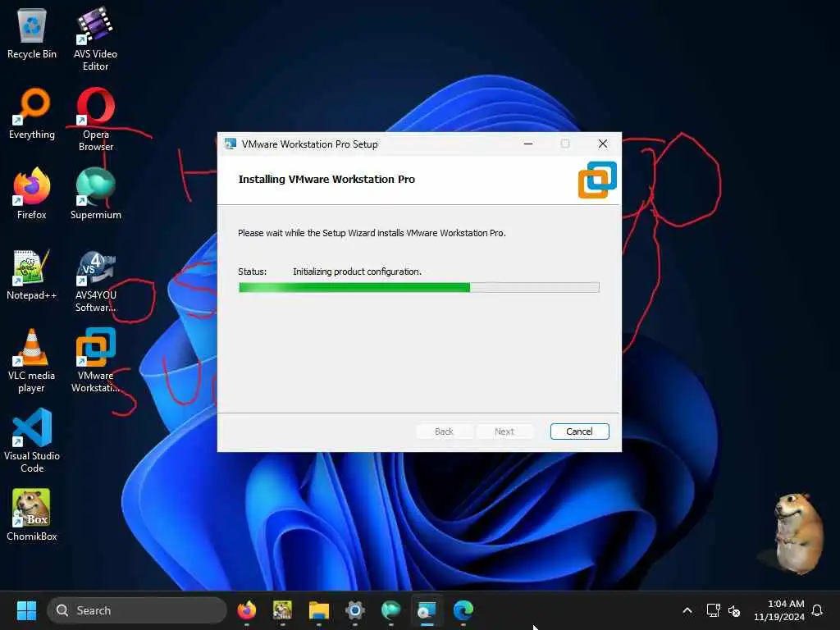Open File Explorer from the taskbar
The width and height of the screenshot is (840, 630).
click(319, 610)
